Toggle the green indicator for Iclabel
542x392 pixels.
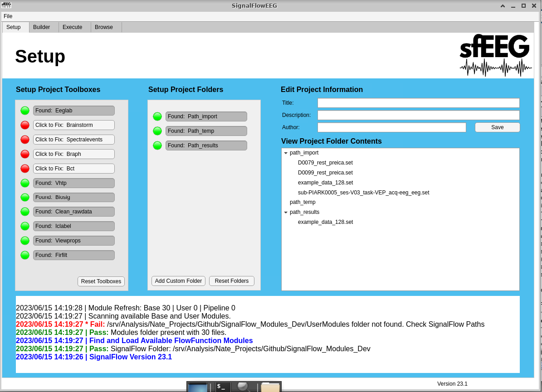click(x=25, y=226)
